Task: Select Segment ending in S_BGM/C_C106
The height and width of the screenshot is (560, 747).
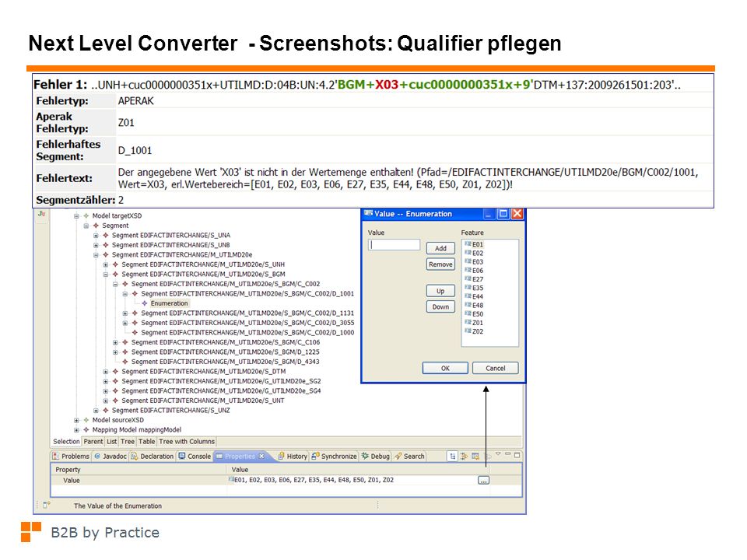Action: [226, 342]
